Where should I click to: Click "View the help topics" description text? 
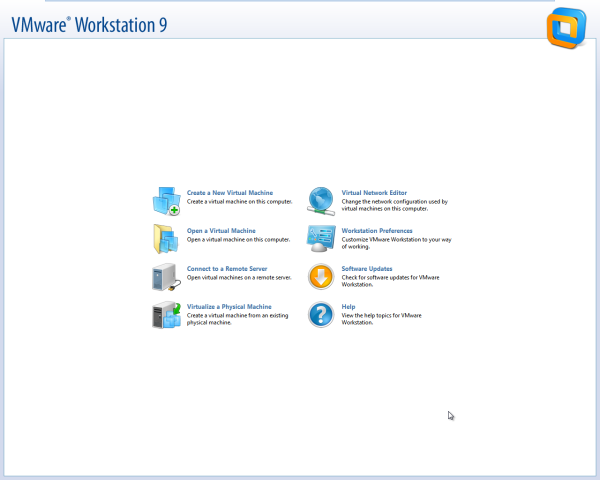(380, 315)
